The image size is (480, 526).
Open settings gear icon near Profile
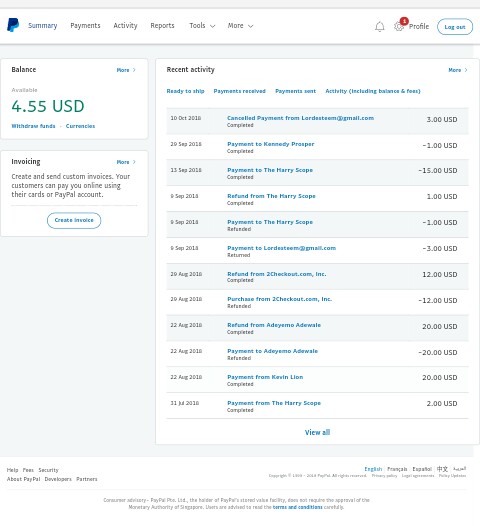[399, 26]
